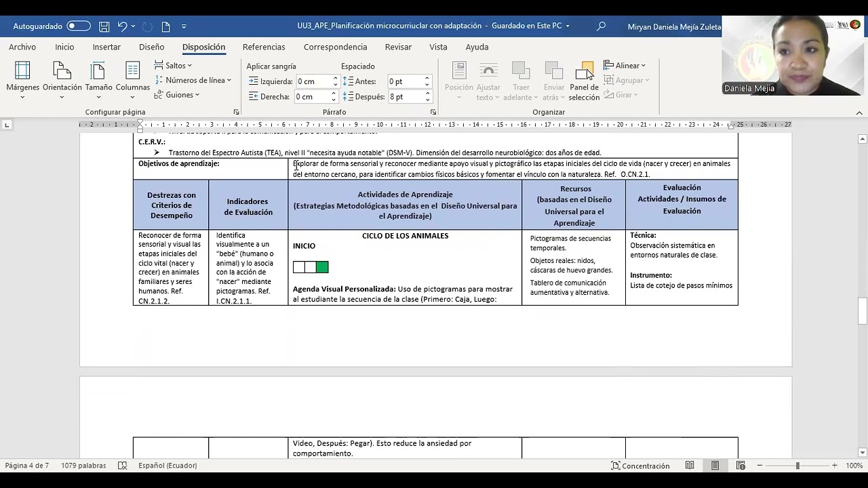Enable Concentración focus mode
The image size is (868, 488).
[640, 466]
